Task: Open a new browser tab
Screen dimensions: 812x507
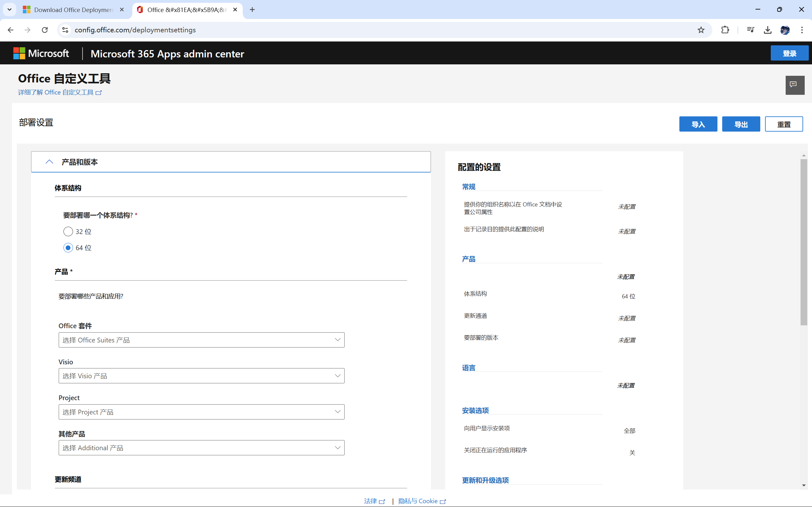Action: click(252, 10)
